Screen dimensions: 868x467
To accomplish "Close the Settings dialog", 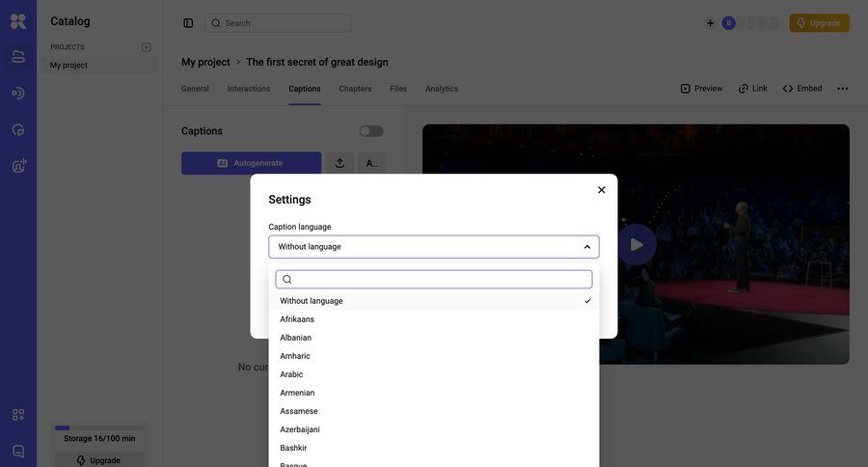I will pyautogui.click(x=601, y=190).
